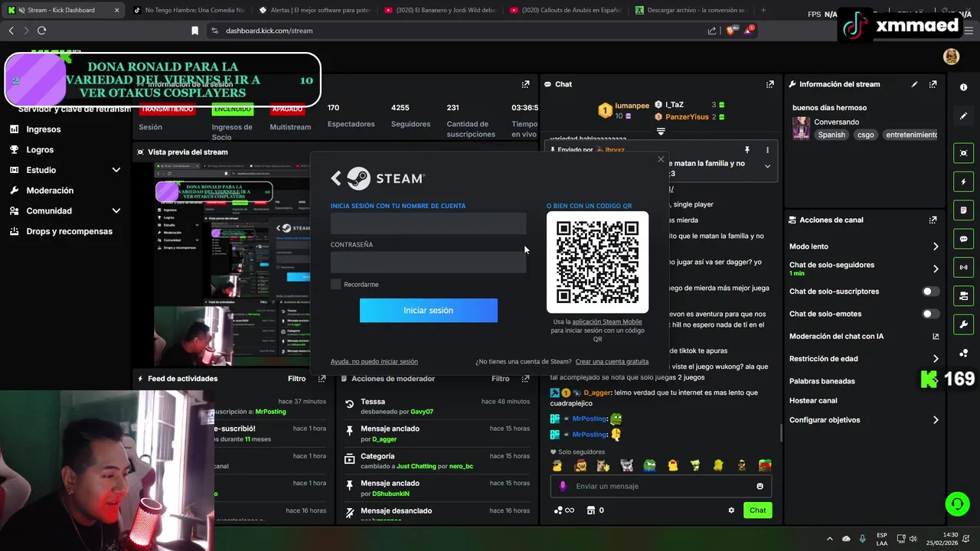
Task: Open system tray hidden icons arrow
Action: click(829, 539)
